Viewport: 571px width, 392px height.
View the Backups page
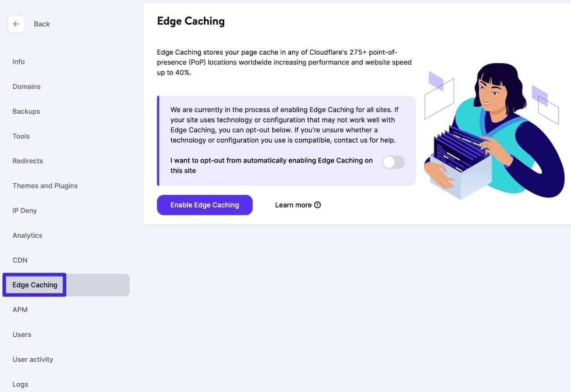tap(26, 111)
